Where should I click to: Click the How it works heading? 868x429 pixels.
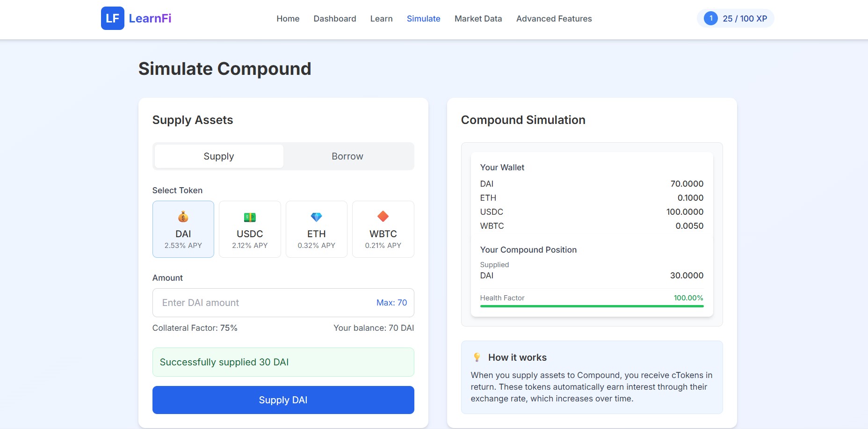click(517, 357)
